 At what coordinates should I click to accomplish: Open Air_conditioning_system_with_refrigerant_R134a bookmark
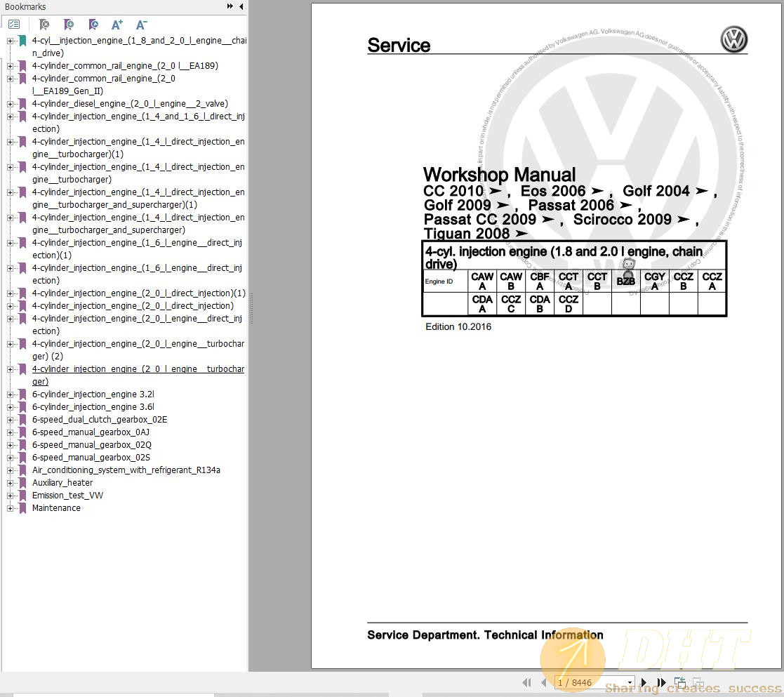(126, 470)
